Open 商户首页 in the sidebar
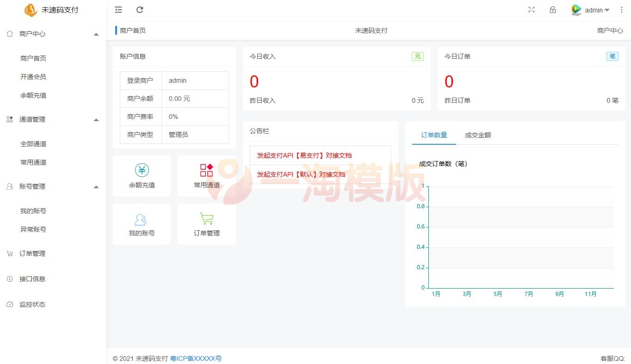This screenshot has width=631, height=364. [33, 58]
